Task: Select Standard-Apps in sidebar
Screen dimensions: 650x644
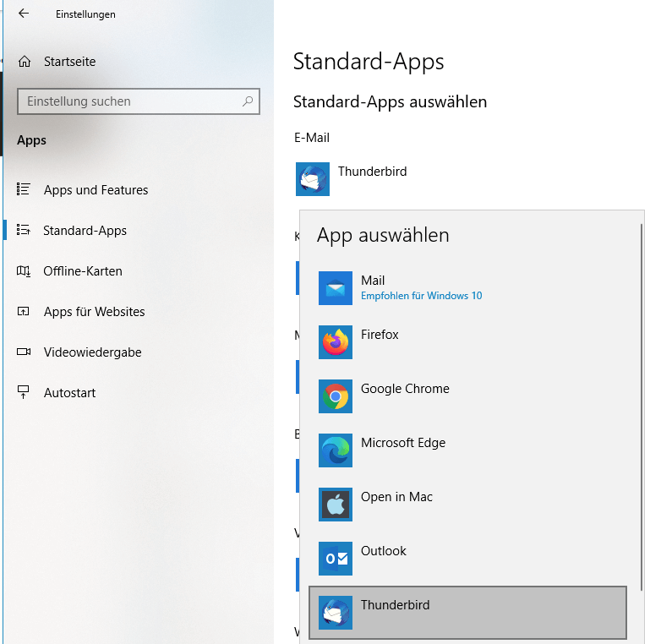Action: (x=85, y=231)
